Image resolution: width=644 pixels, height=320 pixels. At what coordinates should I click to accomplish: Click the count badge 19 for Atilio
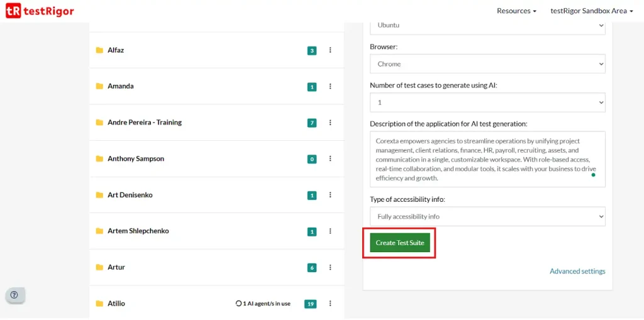tap(311, 304)
